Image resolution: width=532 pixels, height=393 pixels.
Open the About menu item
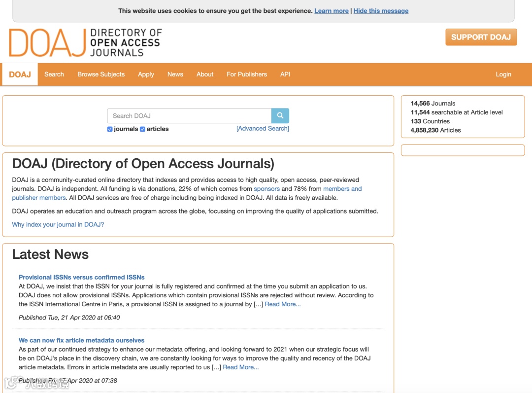coord(205,74)
